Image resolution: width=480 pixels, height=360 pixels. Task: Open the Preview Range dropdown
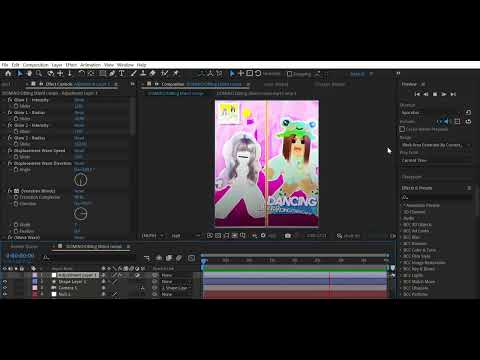(436, 145)
